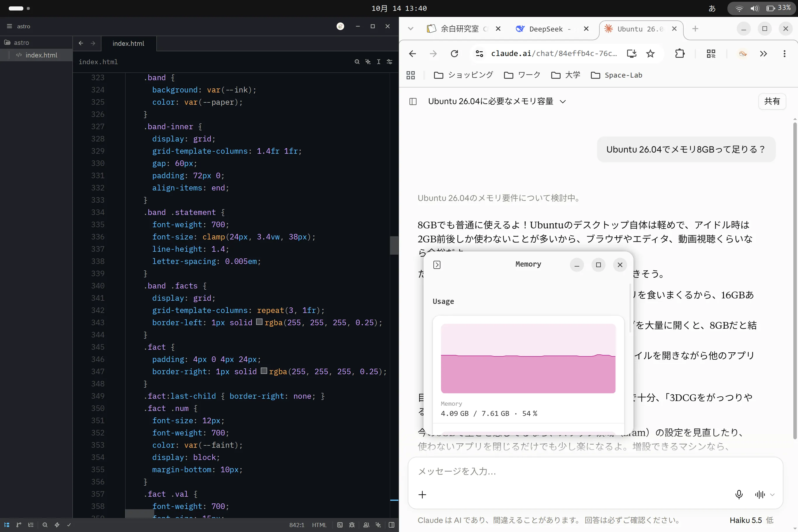Expand the browser tab search dropdown arrow
Viewport: 798px width, 532px height.
coord(411,29)
